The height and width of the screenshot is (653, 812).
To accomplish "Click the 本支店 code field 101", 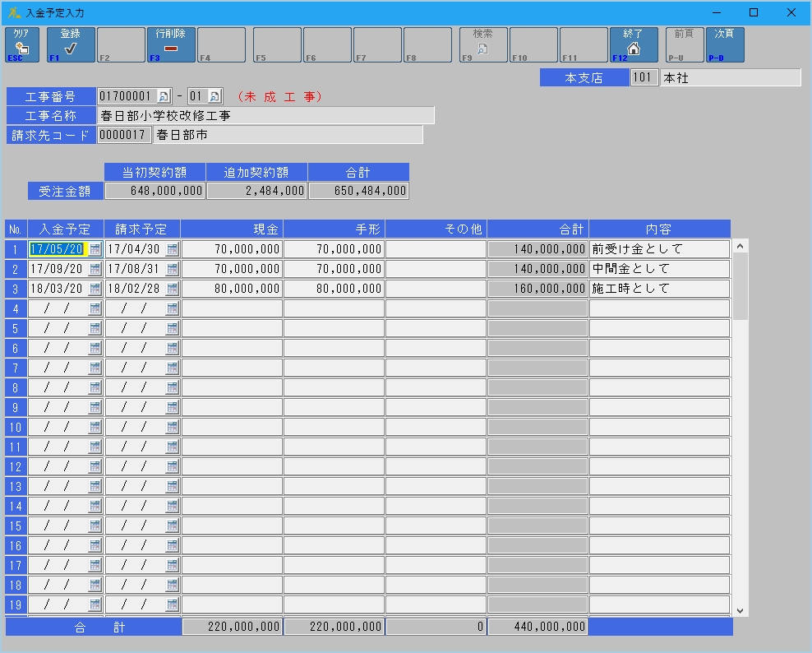I will pos(644,77).
